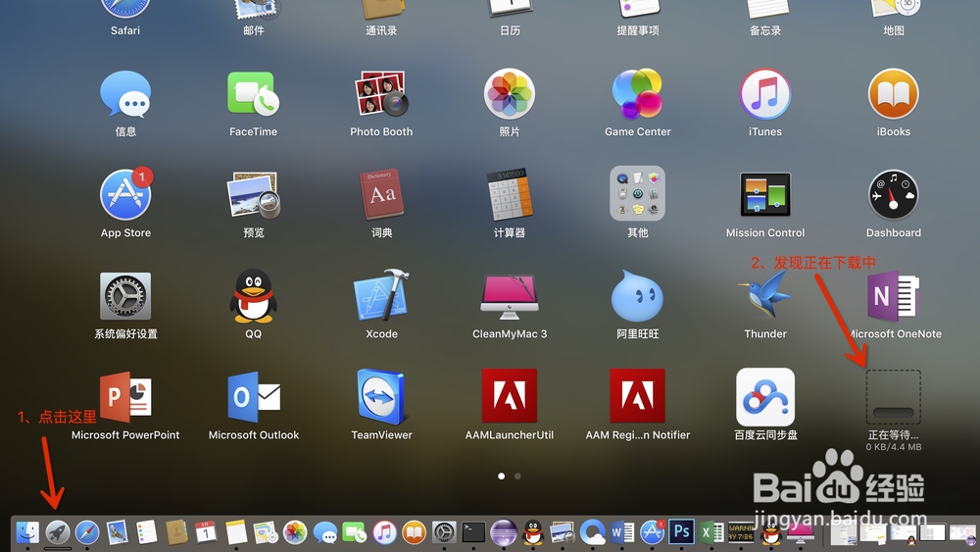Open the Dictionary (词典) app
Screen dimensions: 980x552
pyautogui.click(x=381, y=194)
